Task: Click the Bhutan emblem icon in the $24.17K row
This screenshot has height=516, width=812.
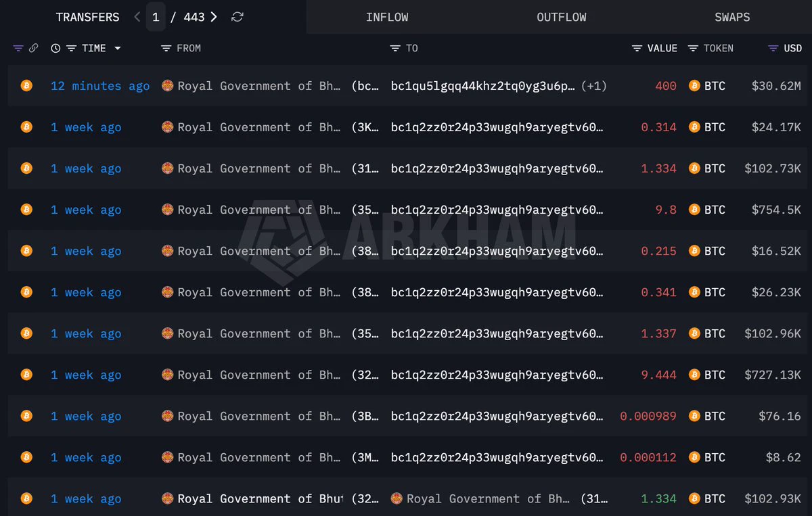Action: point(167,127)
